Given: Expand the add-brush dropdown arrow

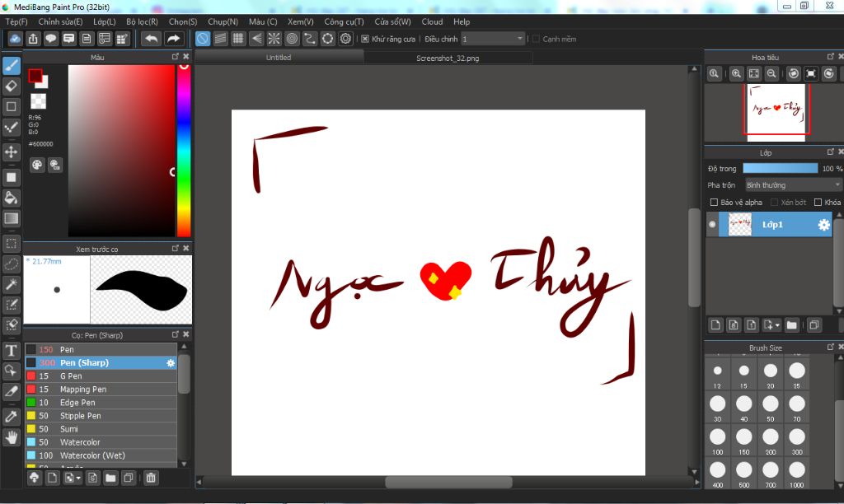Looking at the screenshot, I should click(x=78, y=478).
